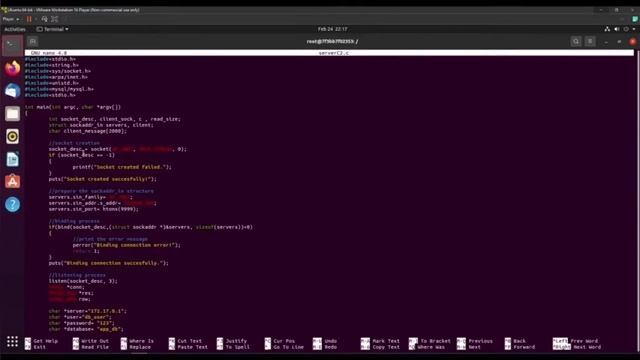The height and width of the screenshot is (360, 640).
Task: Click the Undo shortcut in nano
Action: [x=325, y=341]
